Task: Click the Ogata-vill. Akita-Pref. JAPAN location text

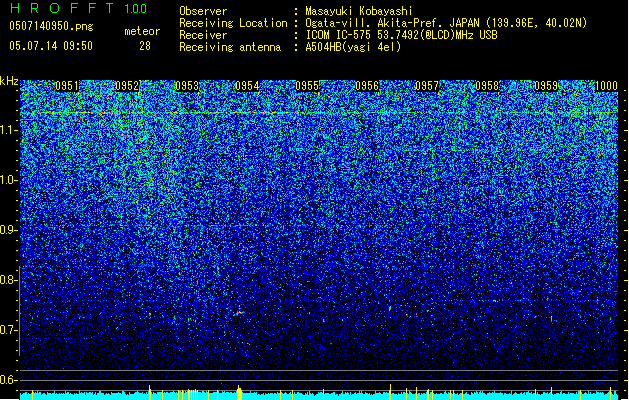Action: tap(446, 23)
